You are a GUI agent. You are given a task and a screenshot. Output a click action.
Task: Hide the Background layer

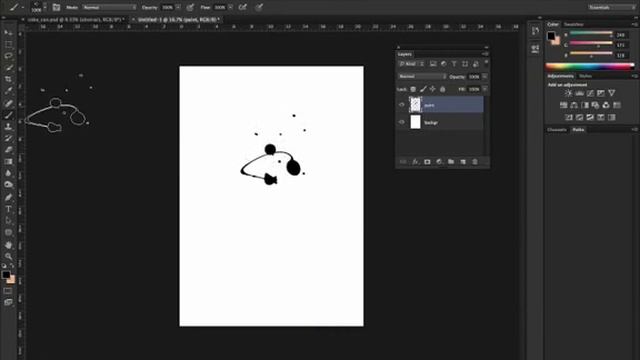[x=402, y=122]
